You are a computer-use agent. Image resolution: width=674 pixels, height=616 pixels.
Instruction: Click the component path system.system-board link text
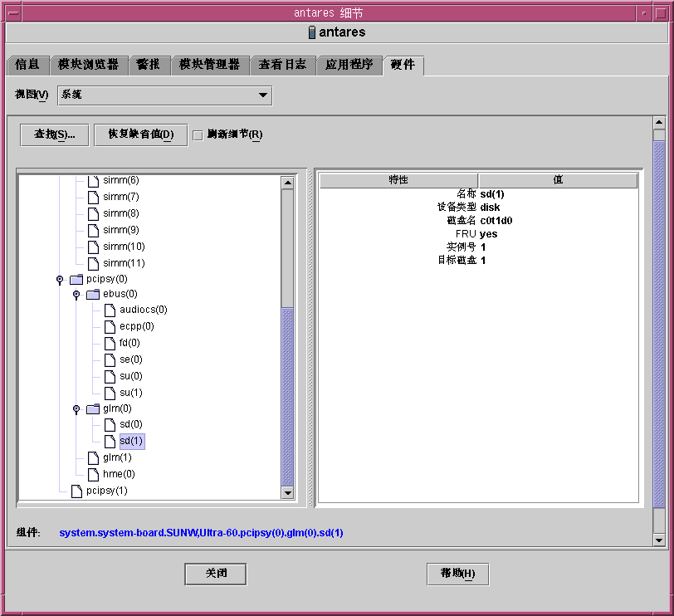pyautogui.click(x=201, y=533)
